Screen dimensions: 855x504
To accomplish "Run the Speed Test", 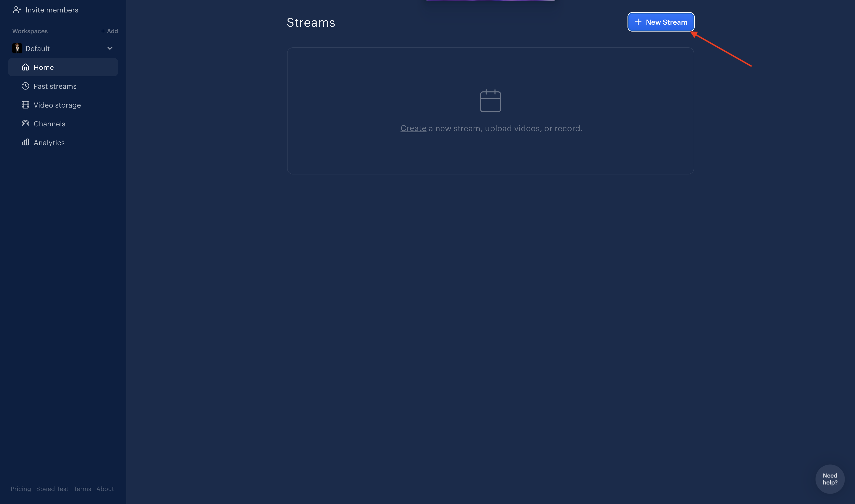I will [x=52, y=488].
